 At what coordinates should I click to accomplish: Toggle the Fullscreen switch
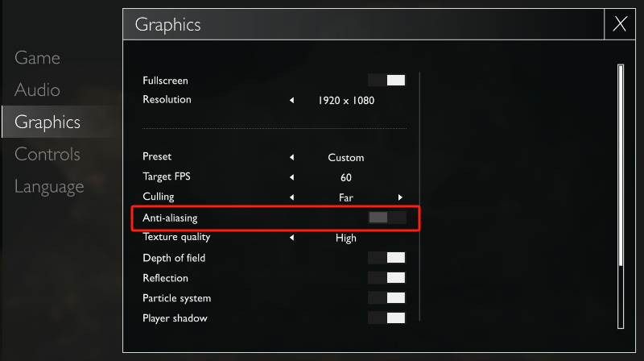pyautogui.click(x=386, y=81)
